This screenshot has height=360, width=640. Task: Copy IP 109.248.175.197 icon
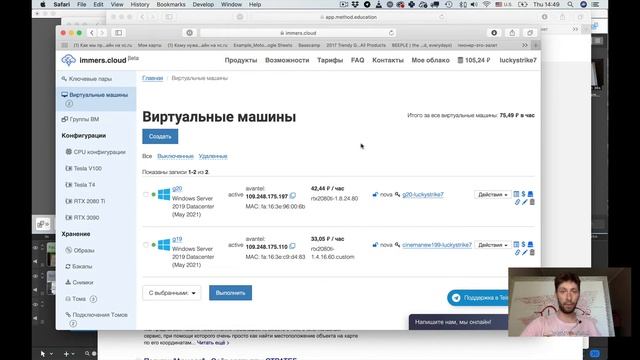pos(292,196)
